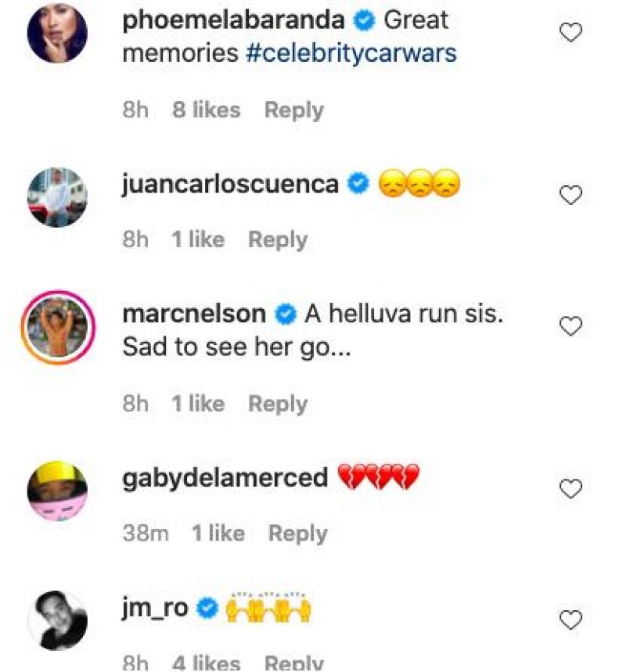Open gabydelamerced's helmet avatar
The width and height of the screenshot is (626, 672).
point(57,491)
